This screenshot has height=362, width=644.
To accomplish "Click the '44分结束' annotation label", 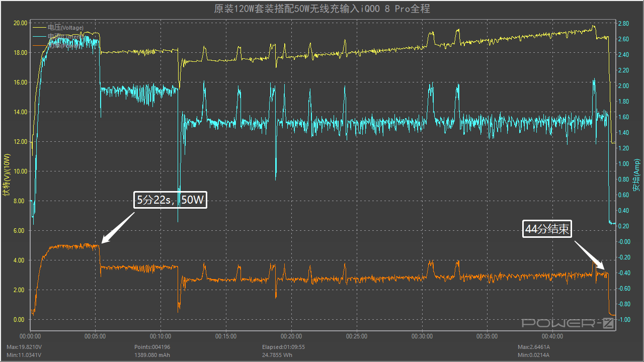I will (x=547, y=229).
